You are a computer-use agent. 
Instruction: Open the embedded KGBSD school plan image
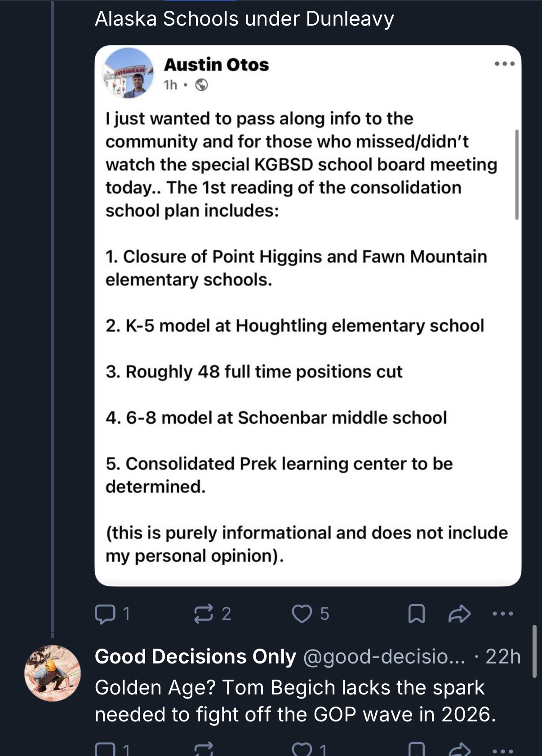click(x=308, y=337)
